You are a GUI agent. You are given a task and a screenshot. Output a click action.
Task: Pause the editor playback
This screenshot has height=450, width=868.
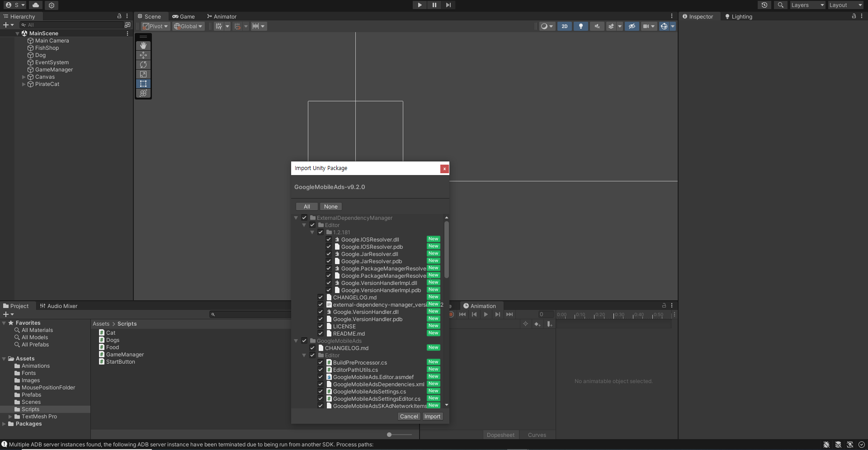[x=434, y=5]
